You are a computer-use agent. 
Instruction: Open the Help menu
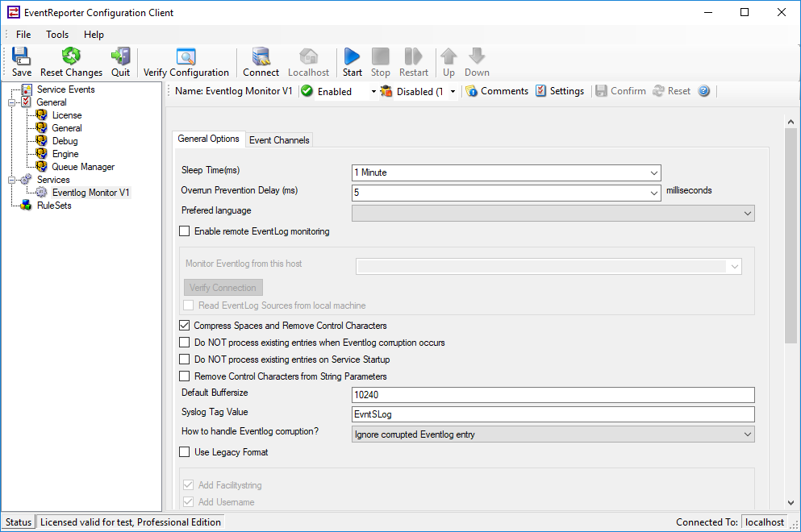click(x=94, y=34)
